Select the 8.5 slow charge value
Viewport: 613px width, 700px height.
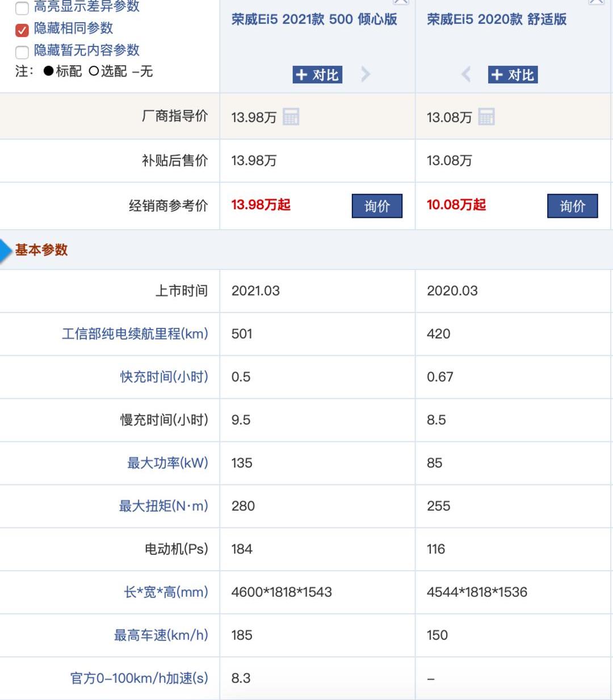coord(436,420)
